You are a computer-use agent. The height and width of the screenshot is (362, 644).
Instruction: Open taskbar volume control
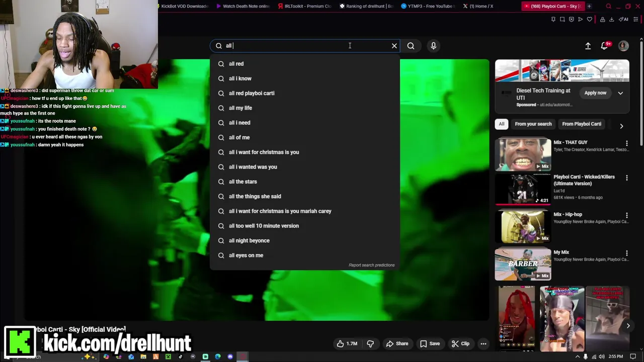[602, 357]
